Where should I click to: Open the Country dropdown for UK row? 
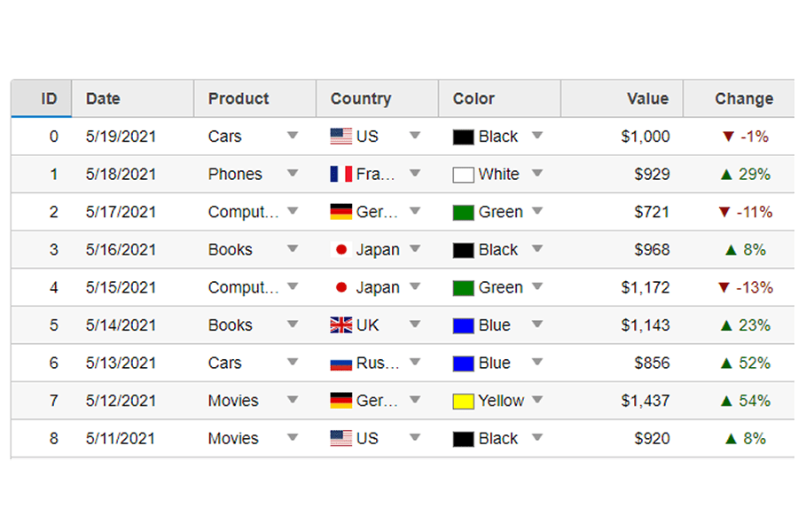pos(415,325)
